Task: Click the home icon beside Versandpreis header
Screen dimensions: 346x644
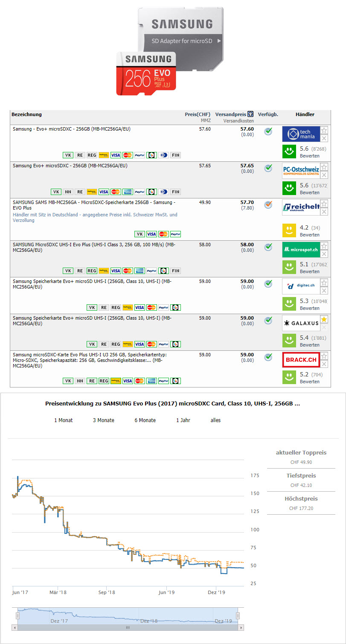Action: (x=250, y=114)
